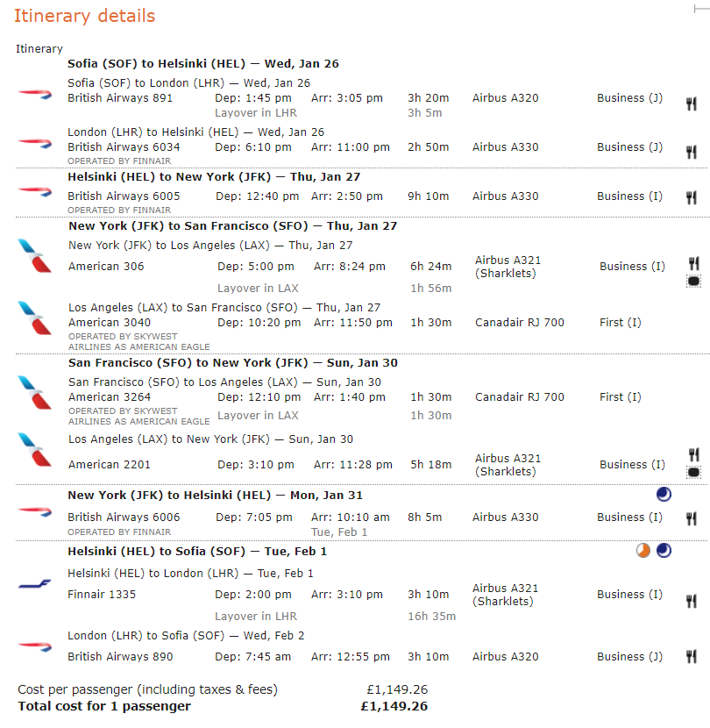Screen dimensions: 710x728
Task: Click the overnight moon icon on JFK to Helsinki
Action: [664, 495]
